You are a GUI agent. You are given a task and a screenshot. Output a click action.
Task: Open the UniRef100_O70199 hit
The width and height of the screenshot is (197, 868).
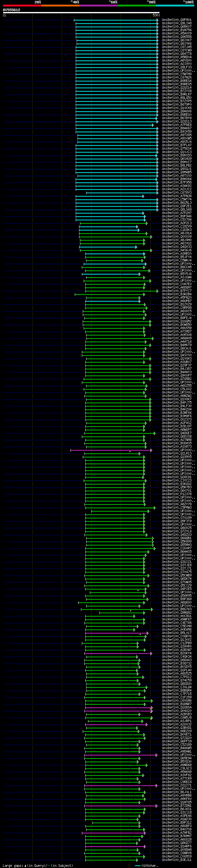[176, 518]
